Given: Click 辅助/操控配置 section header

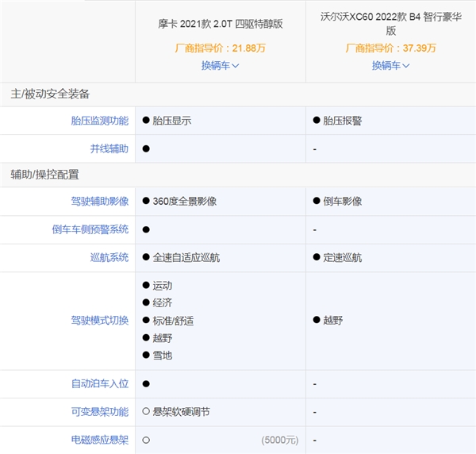Looking at the screenshot, I should [x=44, y=174].
